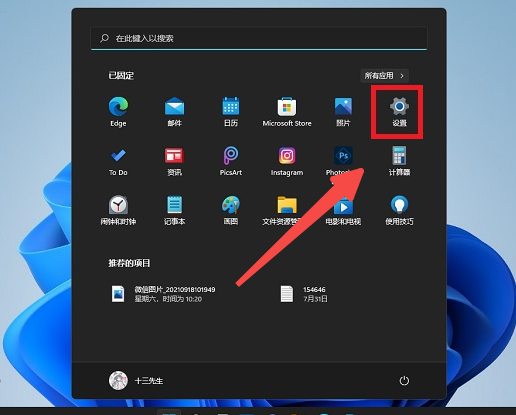Launch PicsArt
This screenshot has width=516, height=415.
click(x=231, y=161)
